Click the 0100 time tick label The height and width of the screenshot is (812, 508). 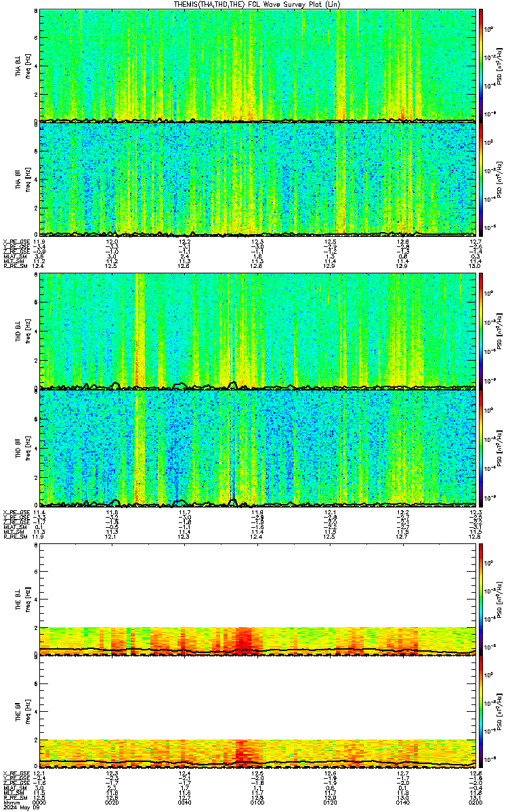click(257, 802)
